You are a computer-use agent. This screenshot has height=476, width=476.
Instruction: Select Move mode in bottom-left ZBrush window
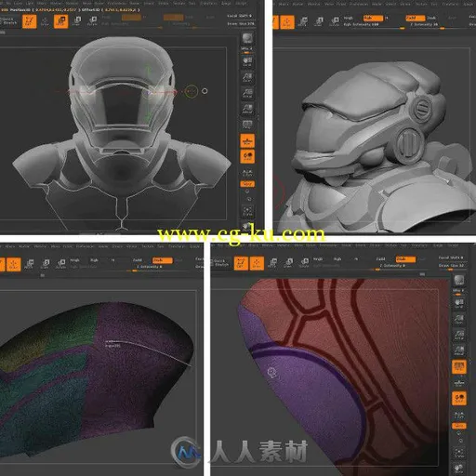click(x=29, y=264)
